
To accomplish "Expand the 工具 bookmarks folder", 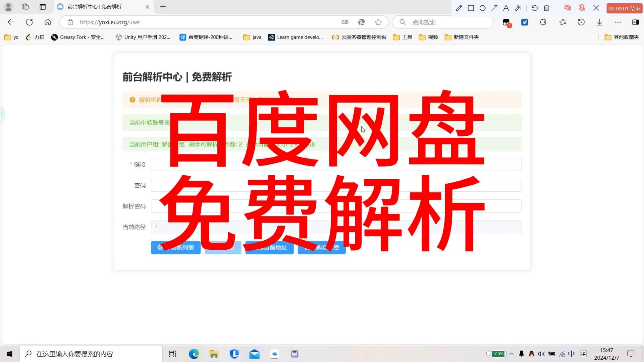I will click(x=402, y=37).
